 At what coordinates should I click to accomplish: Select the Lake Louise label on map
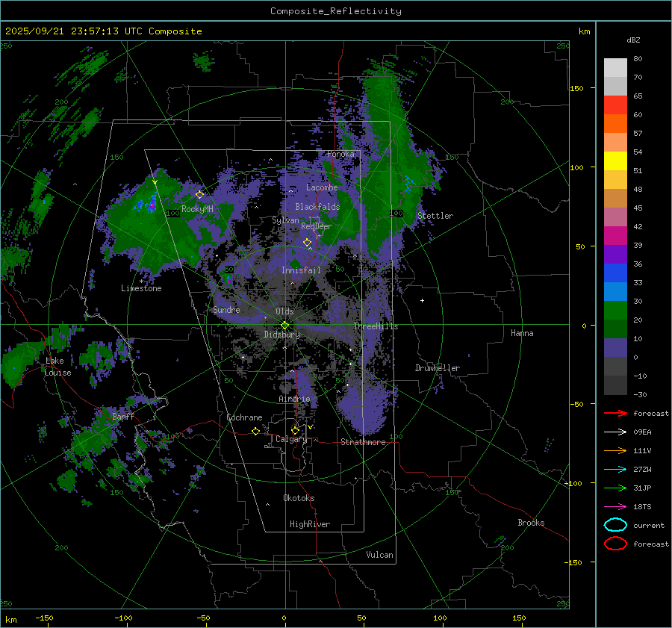(x=58, y=367)
